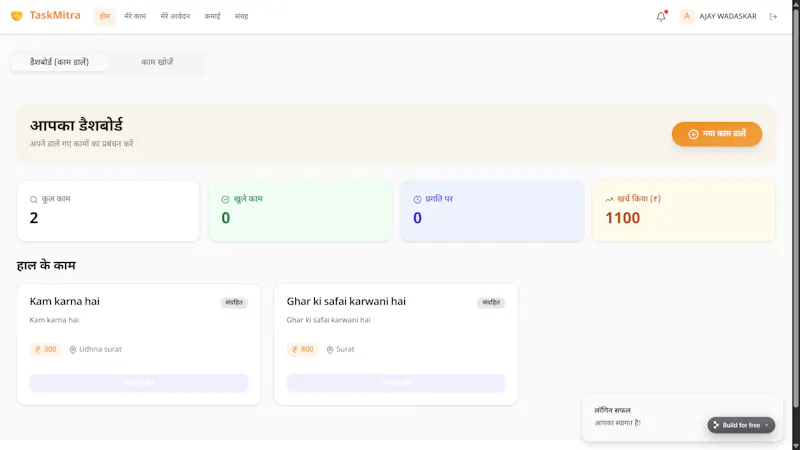Click the ₹ 800 price badge

pyautogui.click(x=303, y=349)
